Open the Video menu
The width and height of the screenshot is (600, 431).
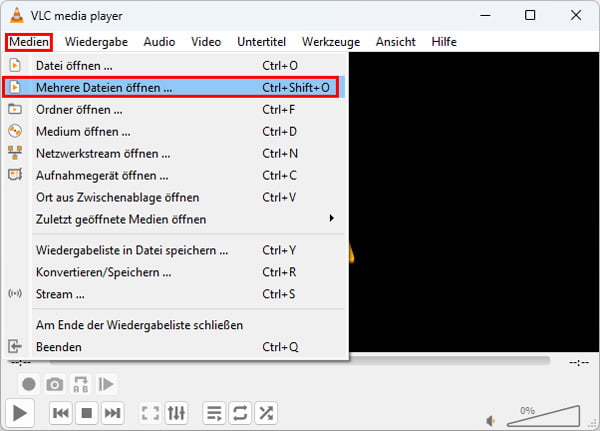pos(206,42)
